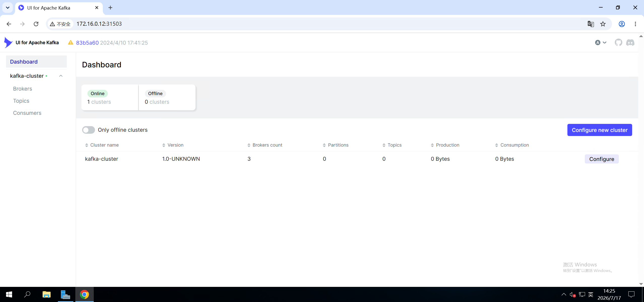Open the Chrome profile icon
The width and height of the screenshot is (644, 302).
[622, 24]
